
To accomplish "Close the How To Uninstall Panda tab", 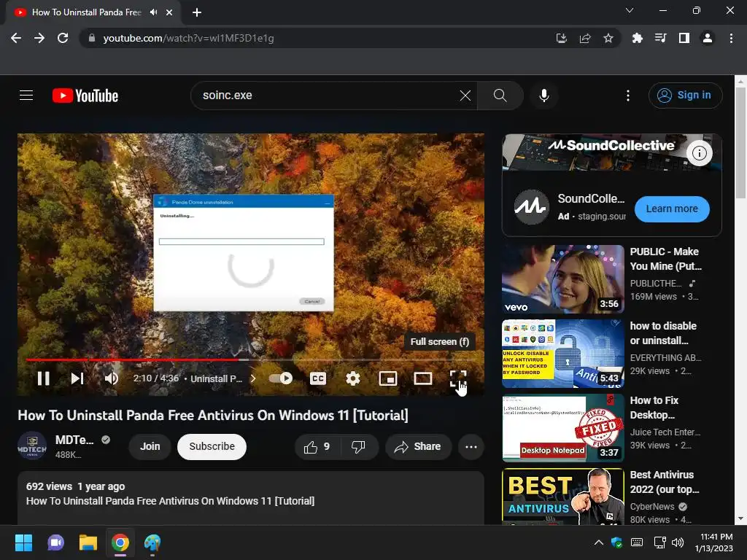I will click(x=169, y=12).
